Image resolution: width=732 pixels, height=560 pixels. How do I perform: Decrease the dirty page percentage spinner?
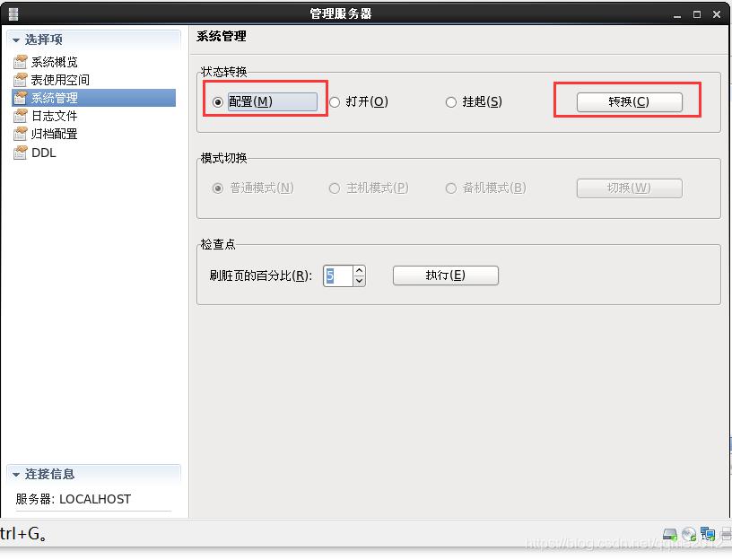[359, 281]
